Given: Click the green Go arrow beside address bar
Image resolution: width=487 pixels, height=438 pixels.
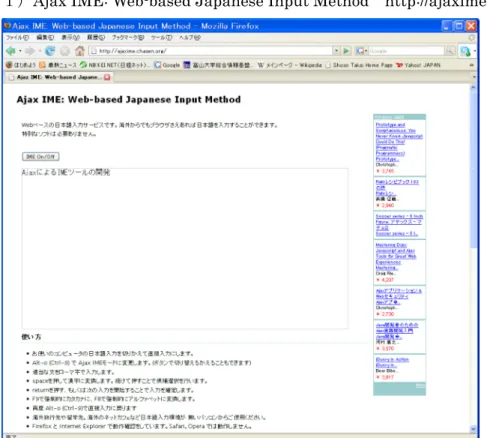Looking at the screenshot, I should coord(346,51).
